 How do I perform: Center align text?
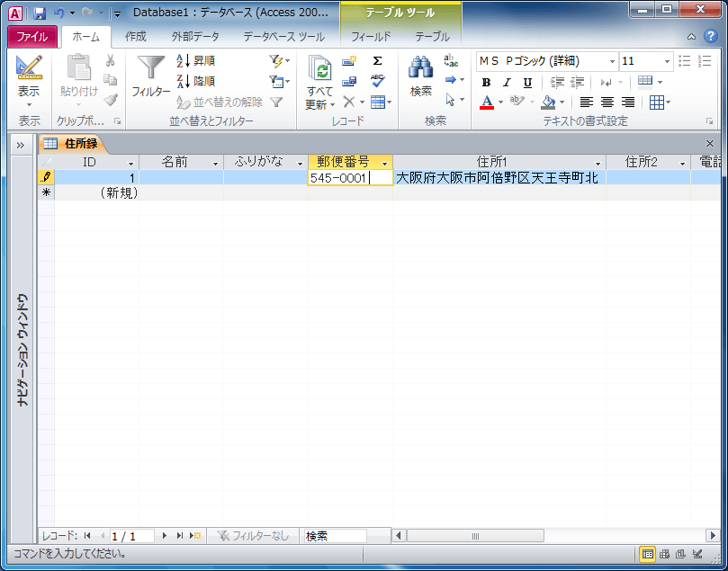607,102
